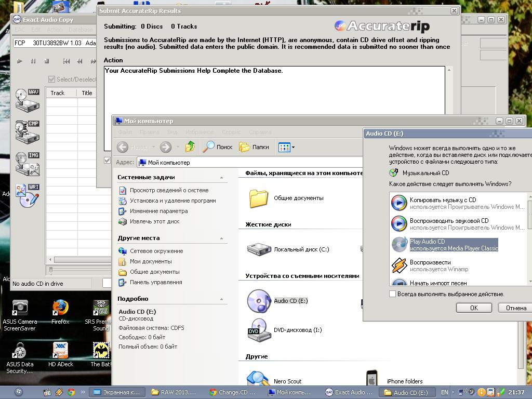This screenshot has height=399, width=532.
Task: Select the Nero Scout icon
Action: 259,379
